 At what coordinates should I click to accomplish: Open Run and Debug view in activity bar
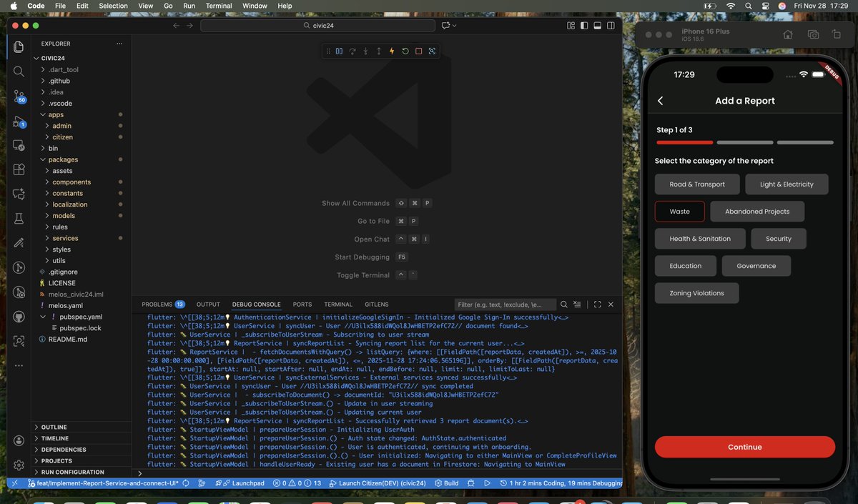[19, 122]
